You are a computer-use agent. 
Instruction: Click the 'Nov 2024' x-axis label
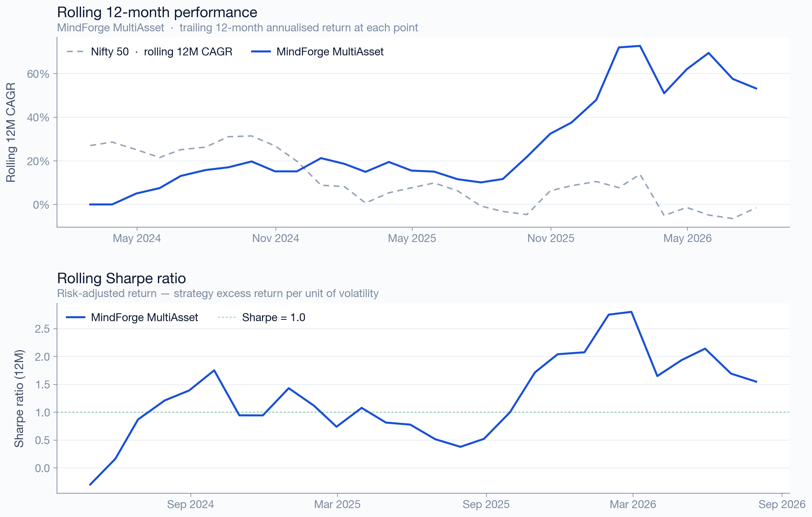tap(276, 238)
